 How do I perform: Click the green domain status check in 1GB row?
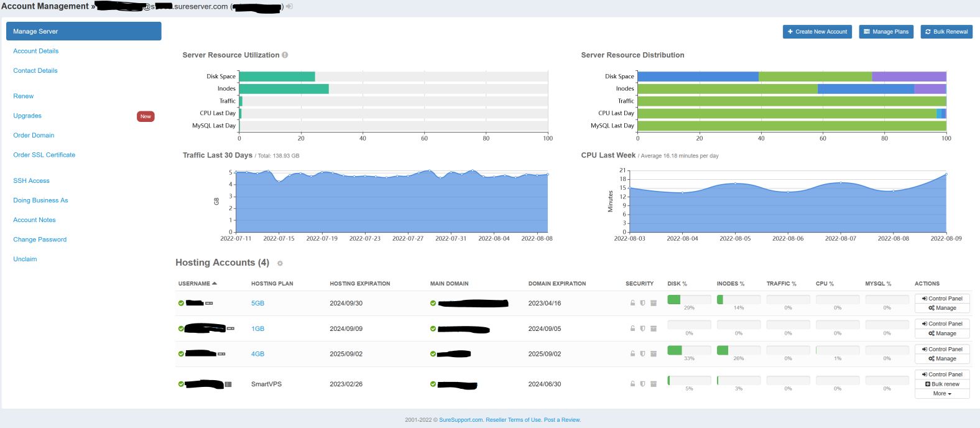click(433, 328)
